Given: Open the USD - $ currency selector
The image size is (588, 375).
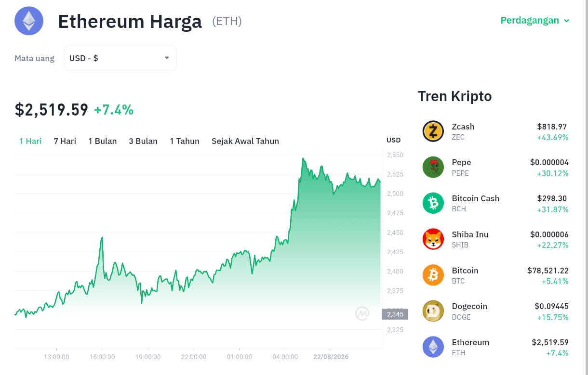Looking at the screenshot, I should pos(120,58).
